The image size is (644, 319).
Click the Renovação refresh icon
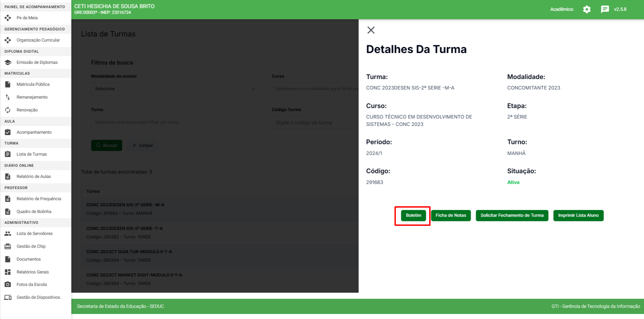point(8,110)
